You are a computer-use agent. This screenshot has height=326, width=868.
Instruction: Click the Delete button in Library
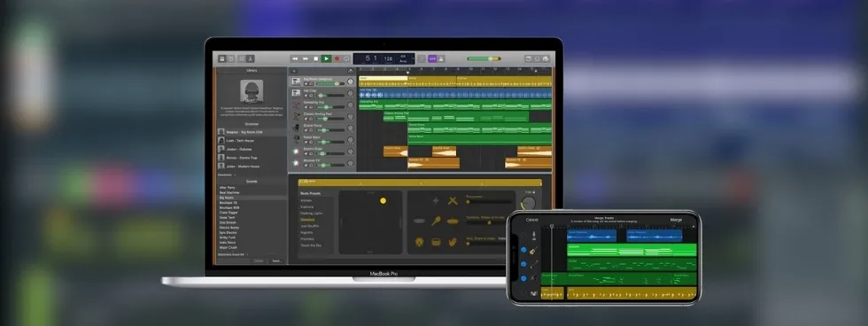coord(259,260)
